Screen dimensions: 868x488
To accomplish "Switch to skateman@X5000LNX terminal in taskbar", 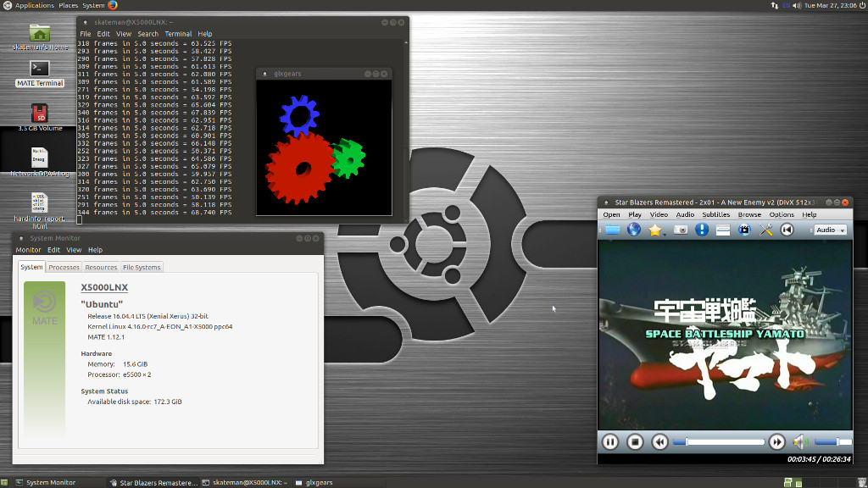I will (245, 482).
